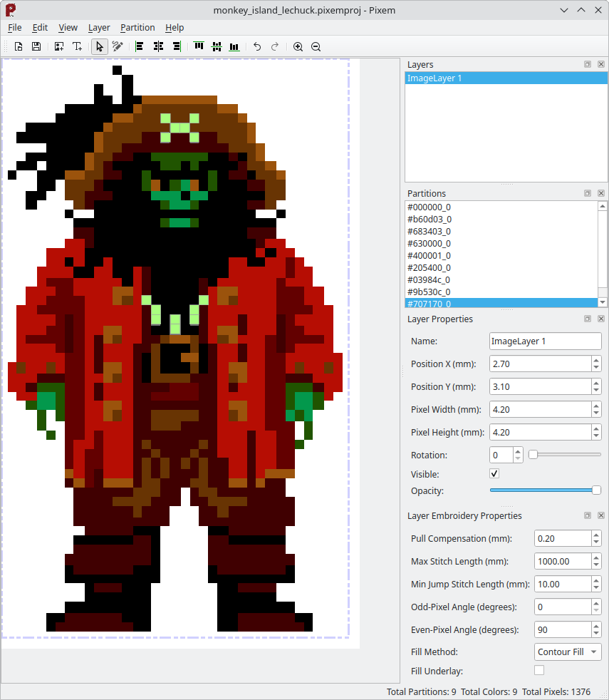Click the Max Stitch Length value field
The image size is (609, 700).
tap(563, 561)
